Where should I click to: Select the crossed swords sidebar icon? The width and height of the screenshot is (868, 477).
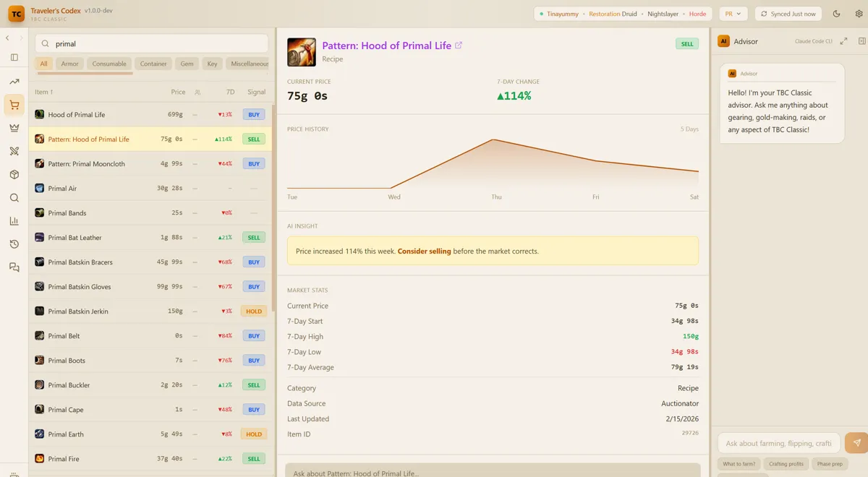[14, 151]
